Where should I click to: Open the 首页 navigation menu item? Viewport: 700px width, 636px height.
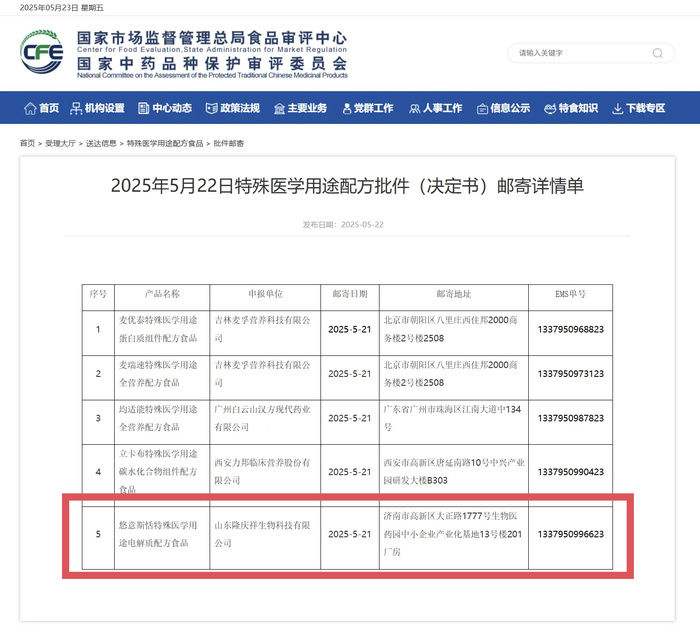point(49,108)
